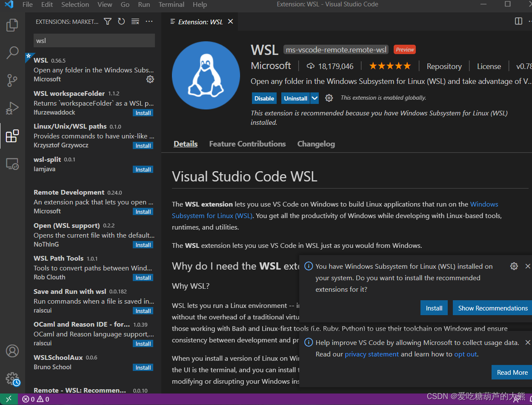Open the Uninstall dropdown arrow
This screenshot has width=532, height=405.
coord(315,98)
